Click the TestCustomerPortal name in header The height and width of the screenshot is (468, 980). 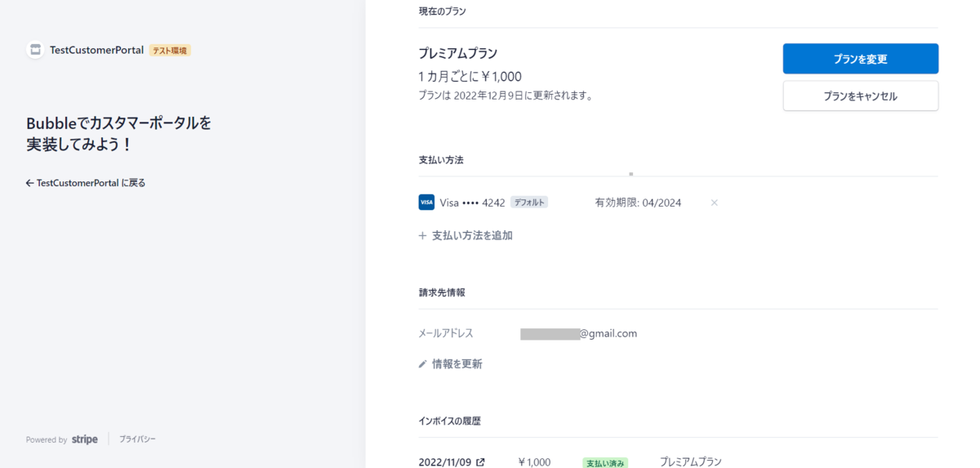click(96, 50)
